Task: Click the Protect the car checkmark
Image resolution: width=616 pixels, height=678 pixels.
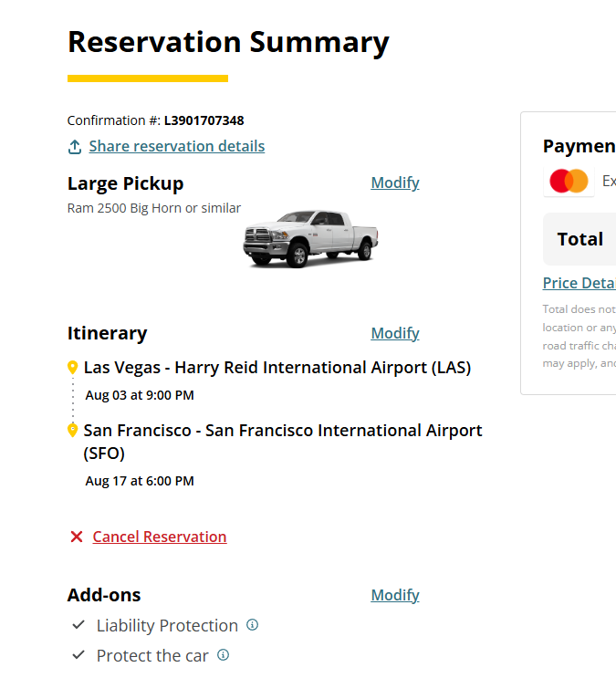Action: (x=78, y=655)
